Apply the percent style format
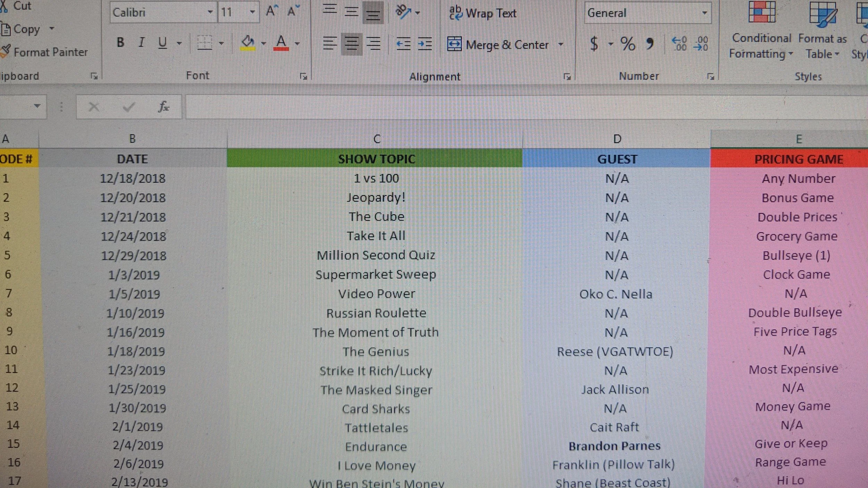The image size is (868, 488). pyautogui.click(x=628, y=44)
